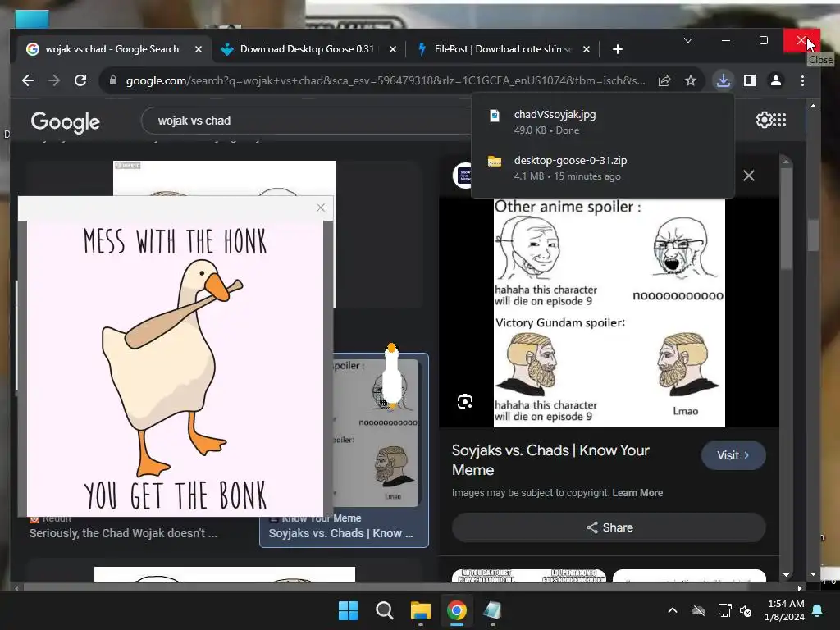Click the large anime spoiler meme image

pyautogui.click(x=609, y=313)
